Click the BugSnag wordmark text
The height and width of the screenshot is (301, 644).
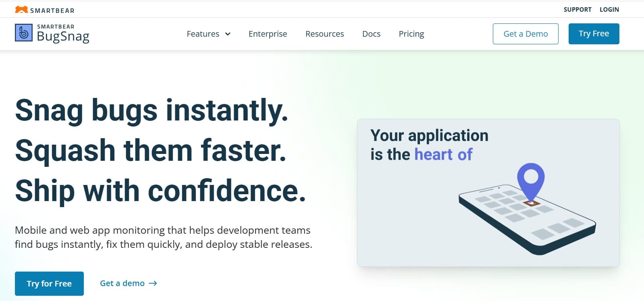coord(63,37)
